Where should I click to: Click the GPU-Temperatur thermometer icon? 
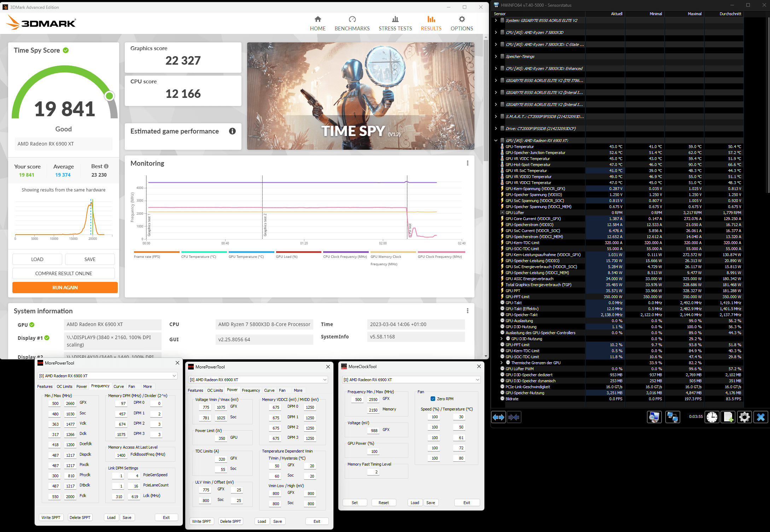click(502, 147)
